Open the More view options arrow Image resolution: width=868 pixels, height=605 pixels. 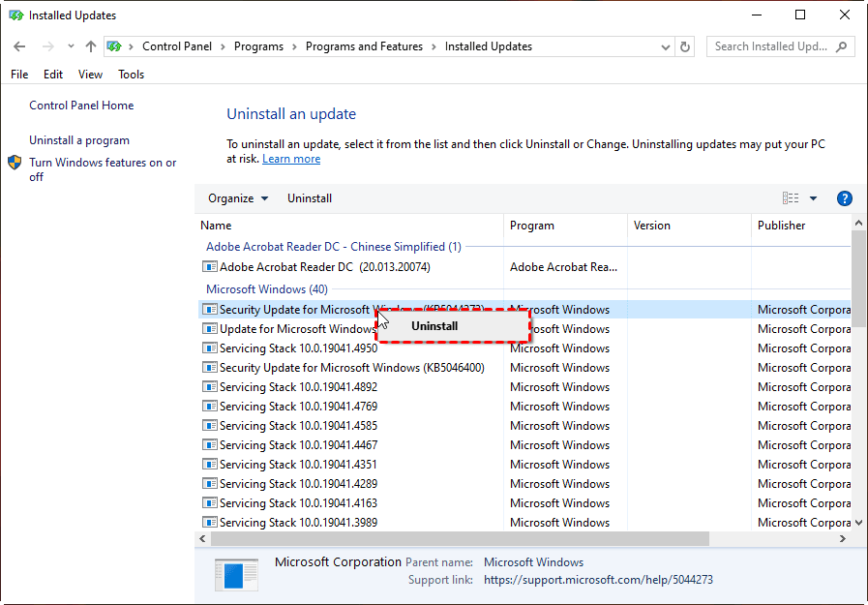coord(813,198)
